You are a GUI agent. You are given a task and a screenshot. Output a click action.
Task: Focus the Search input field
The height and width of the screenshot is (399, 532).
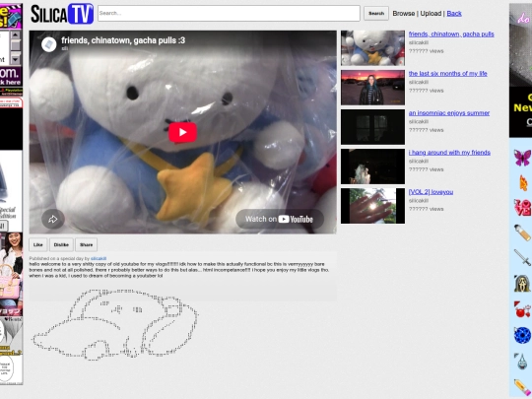(x=229, y=13)
